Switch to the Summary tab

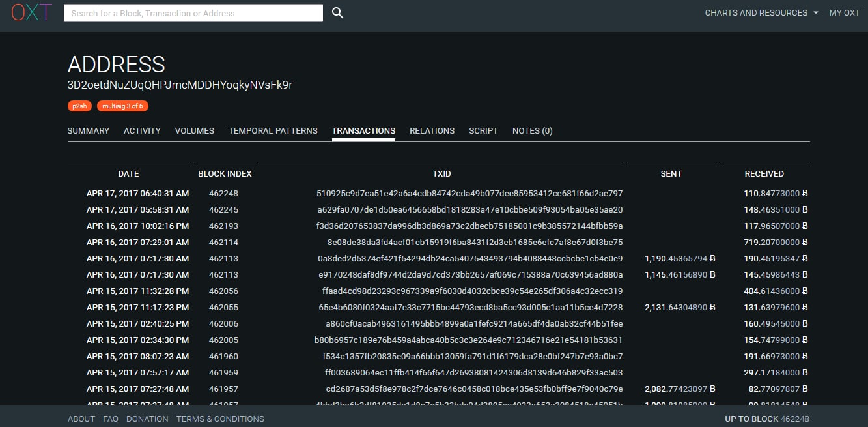tap(89, 131)
